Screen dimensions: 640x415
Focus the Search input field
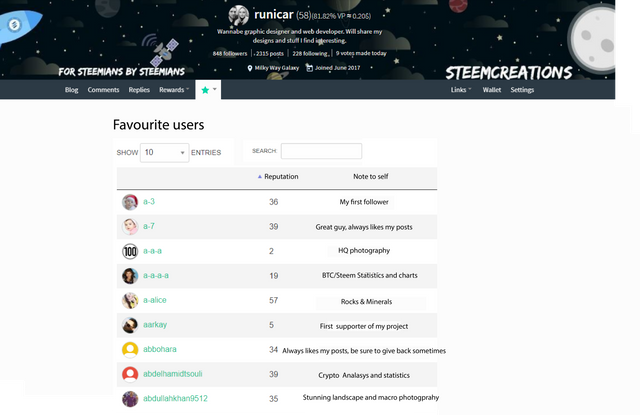pyautogui.click(x=321, y=151)
